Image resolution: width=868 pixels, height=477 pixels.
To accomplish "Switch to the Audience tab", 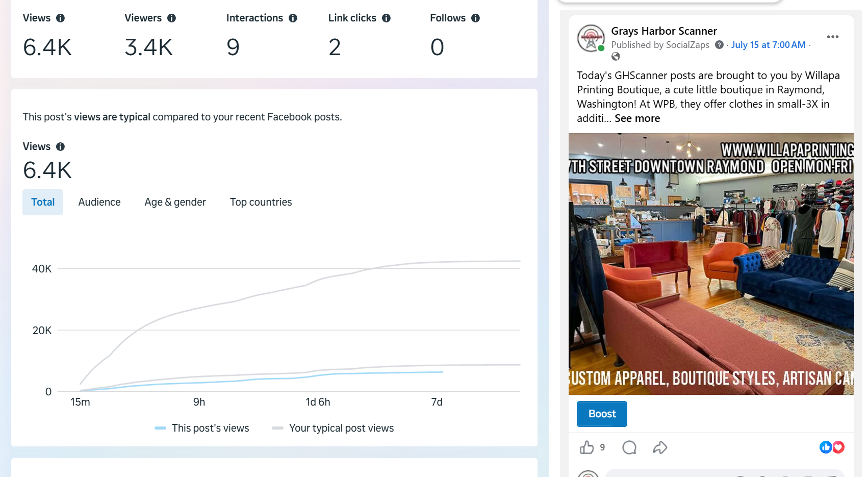I will [99, 202].
